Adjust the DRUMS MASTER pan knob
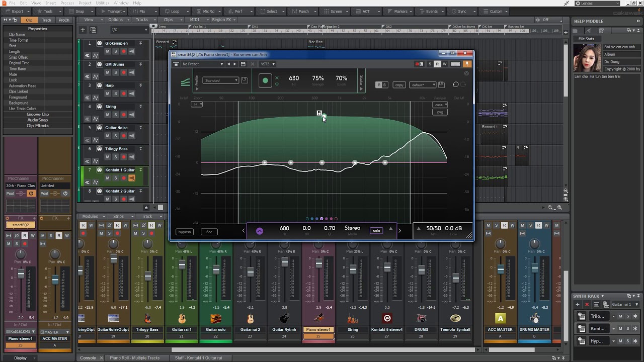The width and height of the screenshot is (644, 362). pyautogui.click(x=534, y=244)
